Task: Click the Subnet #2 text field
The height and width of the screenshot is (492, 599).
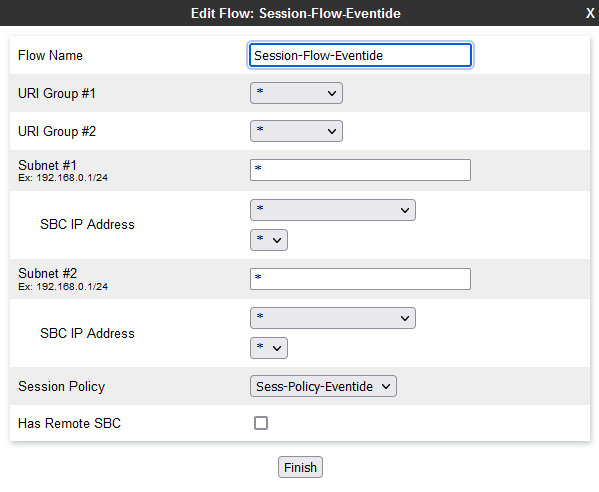Action: (360, 279)
